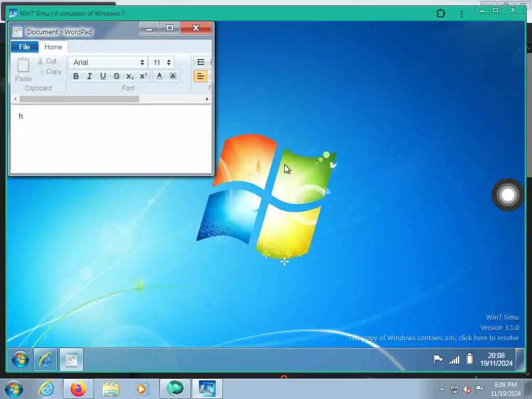The height and width of the screenshot is (399, 532).
Task: Click the Copy button
Action: coord(50,72)
